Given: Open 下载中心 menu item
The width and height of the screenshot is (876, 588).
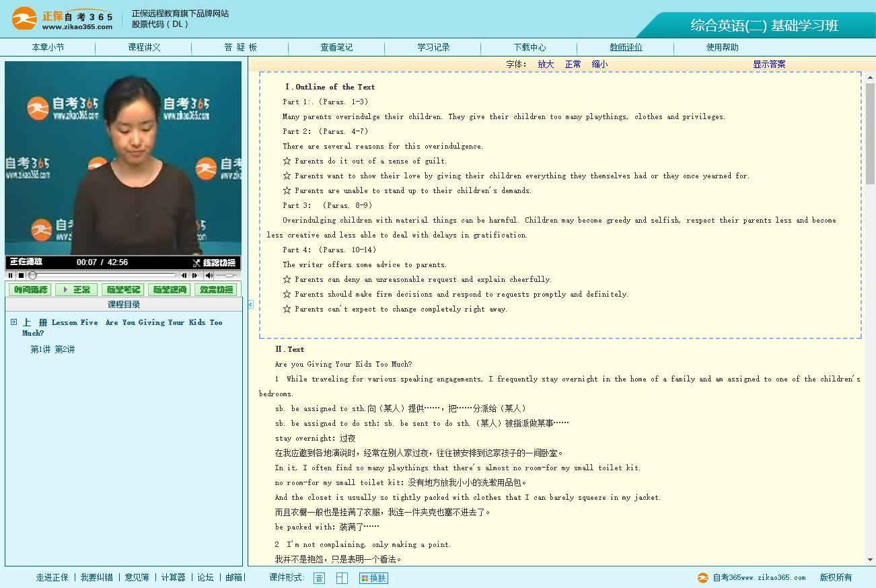Looking at the screenshot, I should (x=530, y=47).
